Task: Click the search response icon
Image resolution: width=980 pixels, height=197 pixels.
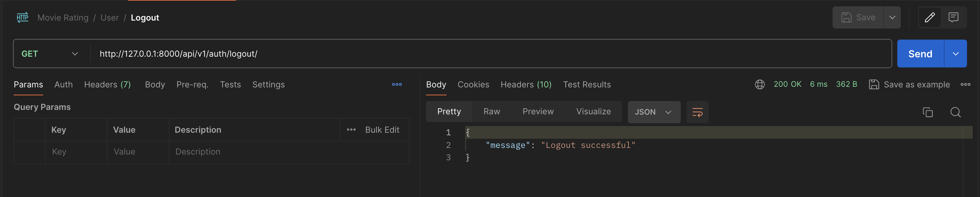Action: 955,112
